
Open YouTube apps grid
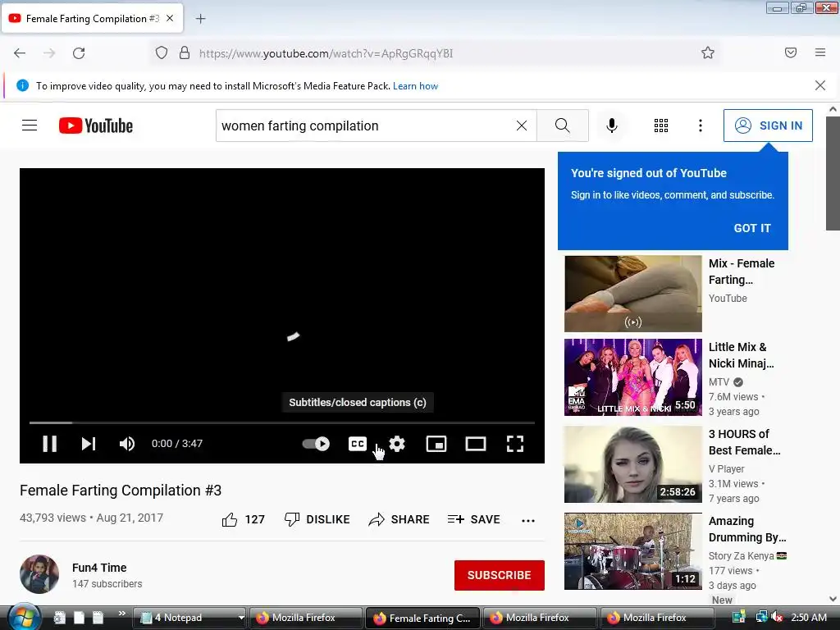[661, 126]
